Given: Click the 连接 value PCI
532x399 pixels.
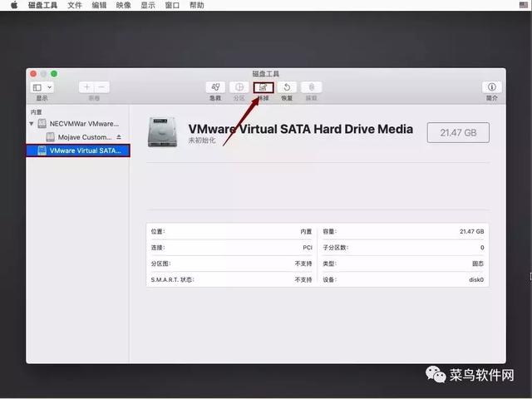Looking at the screenshot, I should point(308,248).
